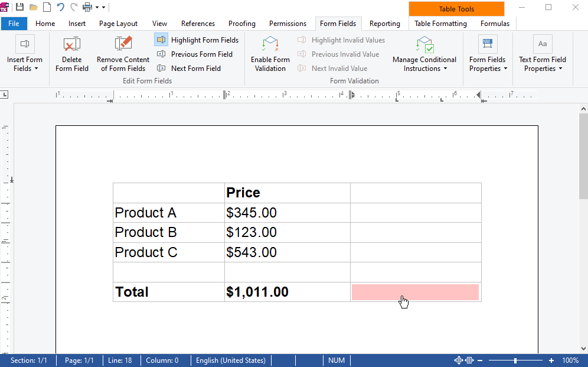Open the View tab
The width and height of the screenshot is (588, 367).
click(x=159, y=23)
